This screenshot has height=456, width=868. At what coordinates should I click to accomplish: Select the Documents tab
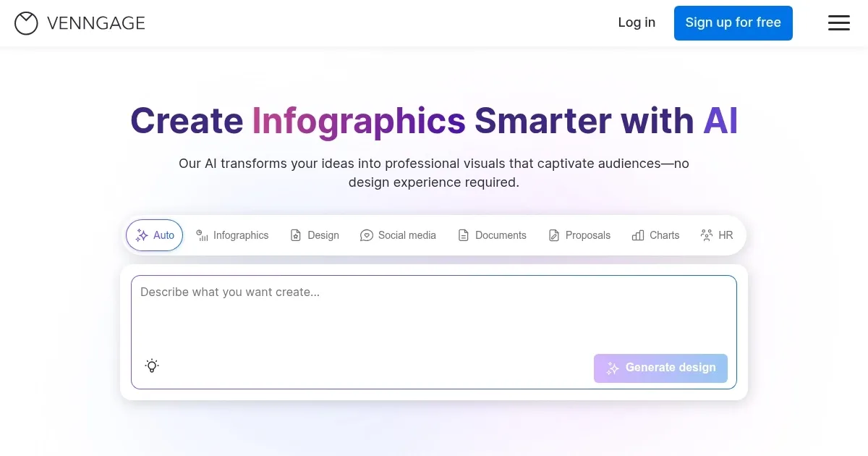[492, 235]
